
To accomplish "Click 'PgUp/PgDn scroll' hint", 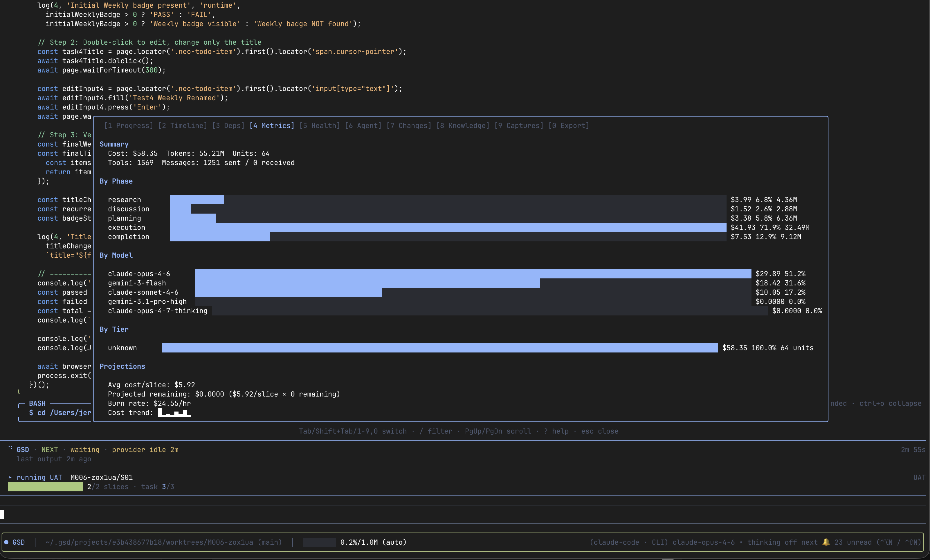I will [x=498, y=431].
